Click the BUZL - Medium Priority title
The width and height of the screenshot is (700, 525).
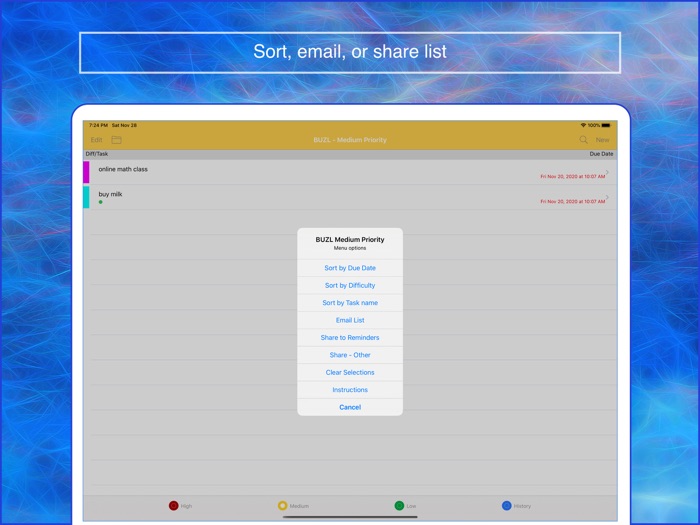pyautogui.click(x=350, y=140)
